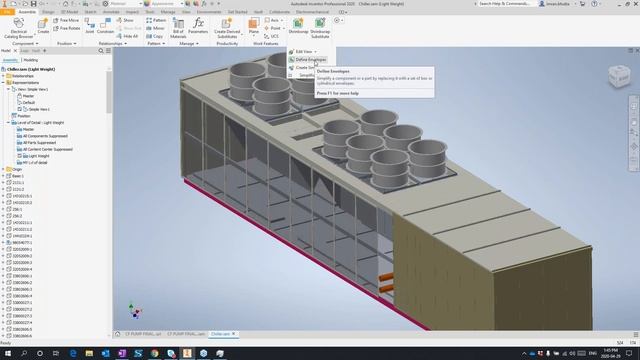Activate the Constrain tool
Image resolution: width=640 pixels, height=360 pixels.
point(105,26)
